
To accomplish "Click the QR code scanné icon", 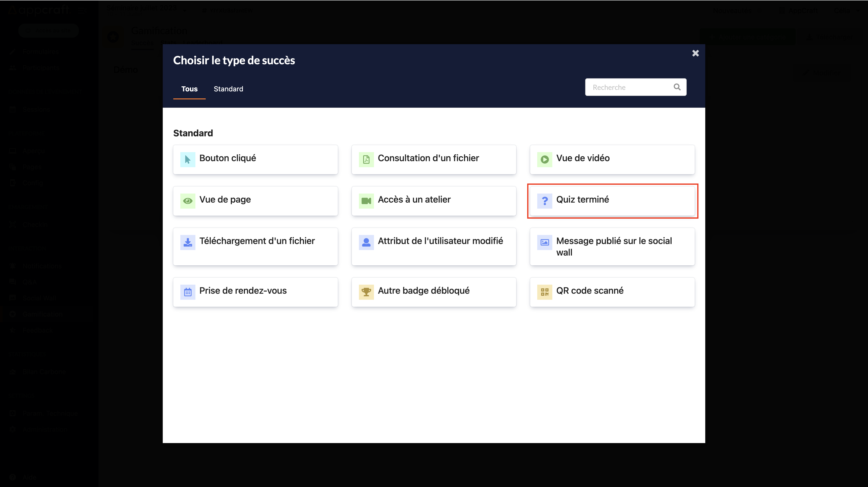I will (x=545, y=292).
